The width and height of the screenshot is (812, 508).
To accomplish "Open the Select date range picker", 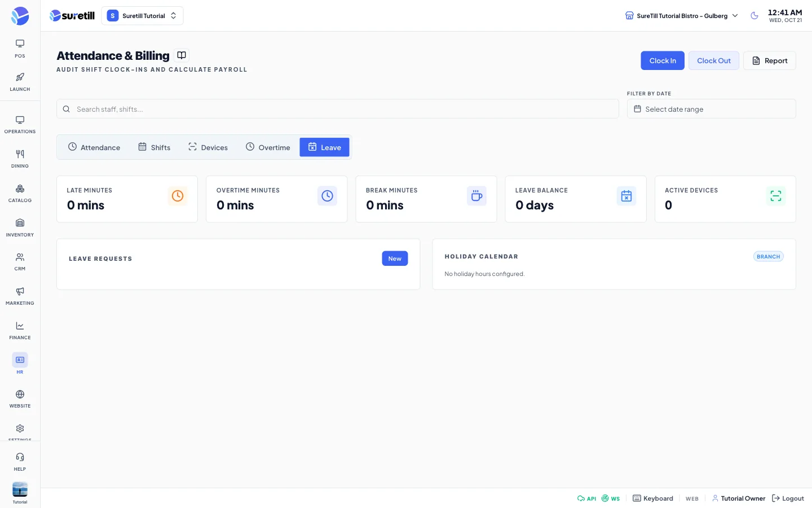I will (711, 109).
